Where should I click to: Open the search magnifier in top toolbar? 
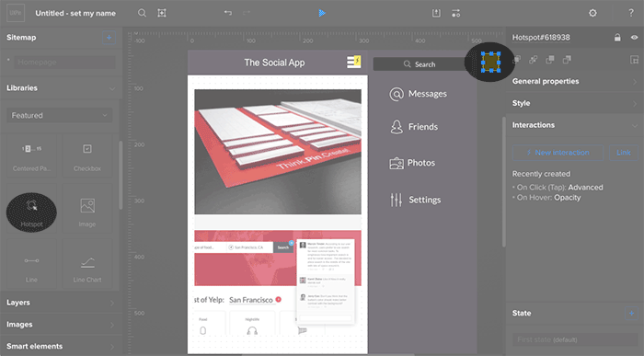click(142, 13)
